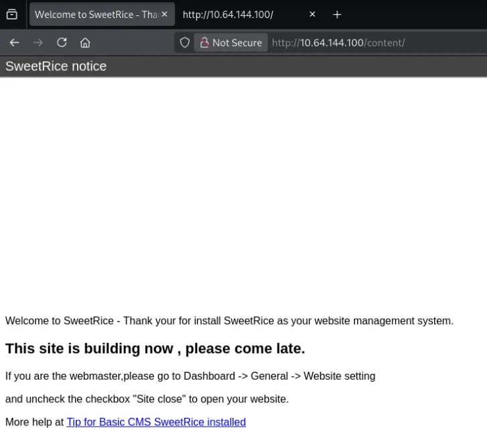The image size is (487, 448).
Task: Go forward with the forward arrow
Action: tap(38, 43)
